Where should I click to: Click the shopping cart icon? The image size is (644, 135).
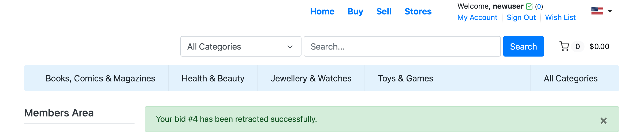564,47
